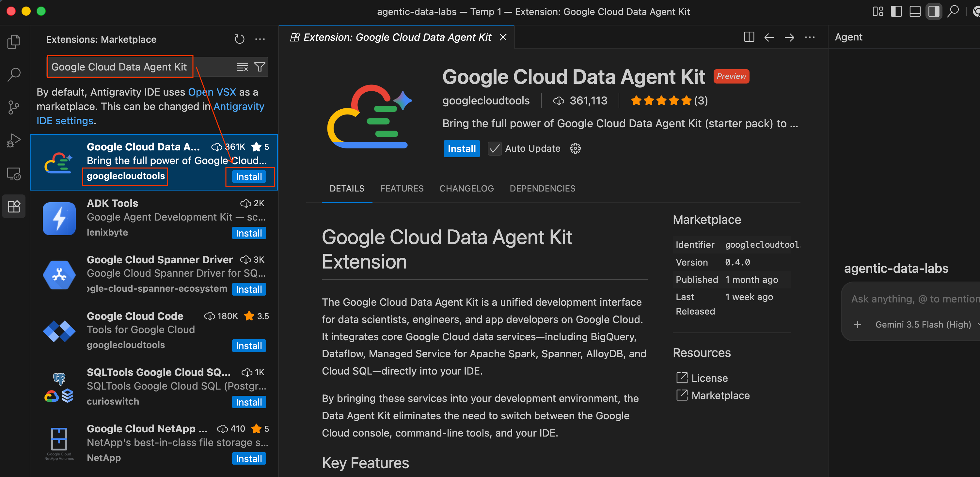
Task: Follow the Open VSX link
Action: pyautogui.click(x=212, y=92)
